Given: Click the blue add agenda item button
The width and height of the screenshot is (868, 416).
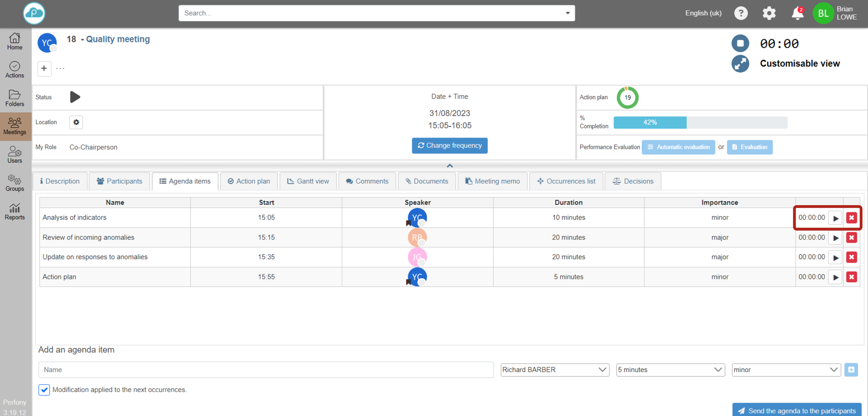Looking at the screenshot, I should [x=851, y=370].
